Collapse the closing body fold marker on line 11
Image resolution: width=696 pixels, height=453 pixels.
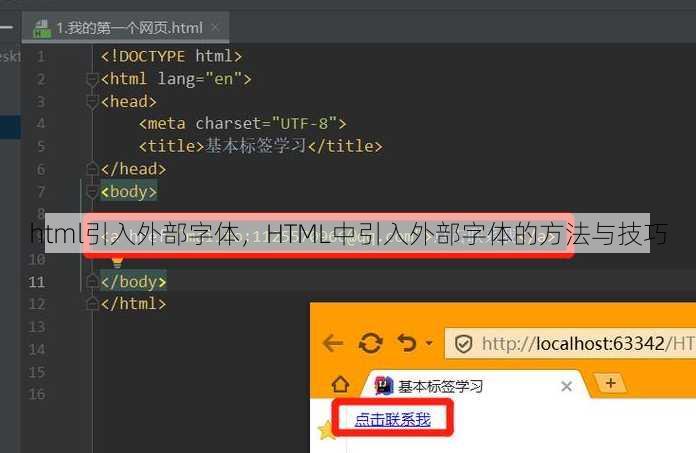click(x=92, y=282)
